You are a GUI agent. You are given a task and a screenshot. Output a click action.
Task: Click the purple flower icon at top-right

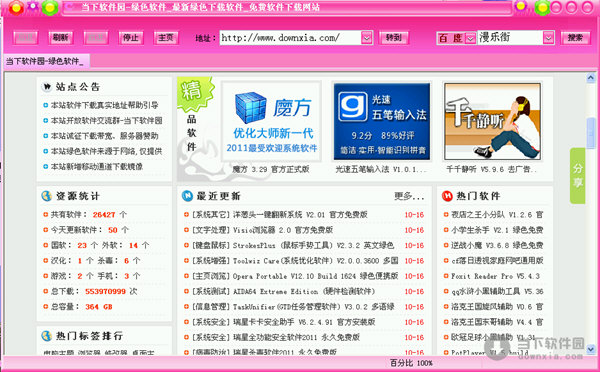click(521, 5)
